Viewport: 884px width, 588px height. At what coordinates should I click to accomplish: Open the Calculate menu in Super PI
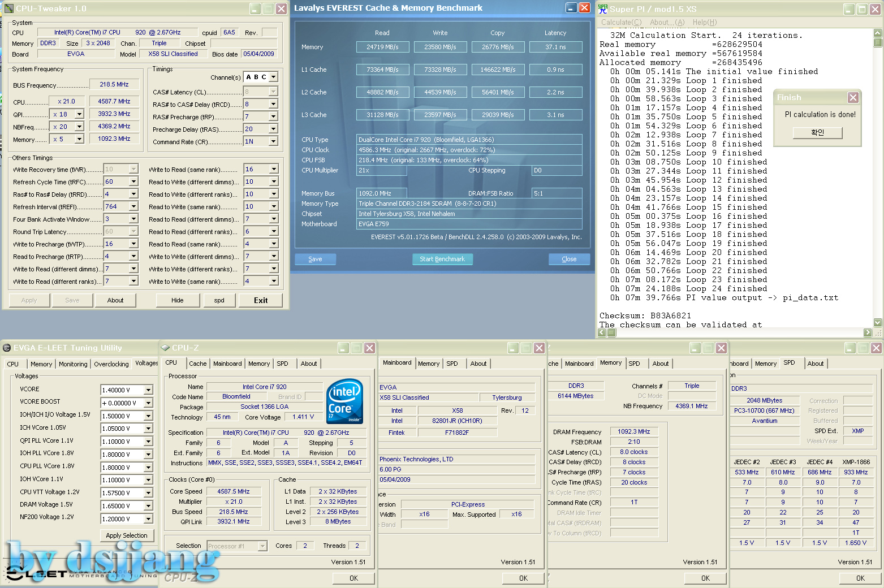click(x=621, y=22)
